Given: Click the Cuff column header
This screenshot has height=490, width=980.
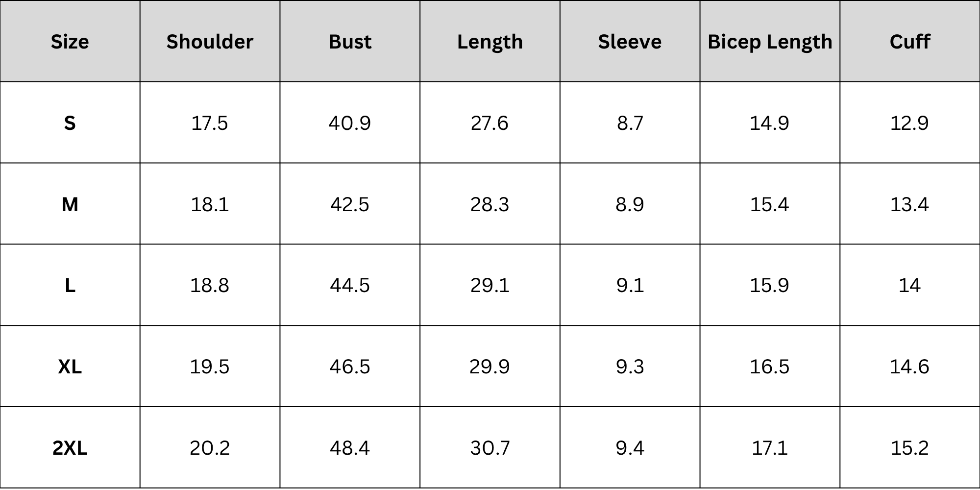Looking at the screenshot, I should (910, 42).
